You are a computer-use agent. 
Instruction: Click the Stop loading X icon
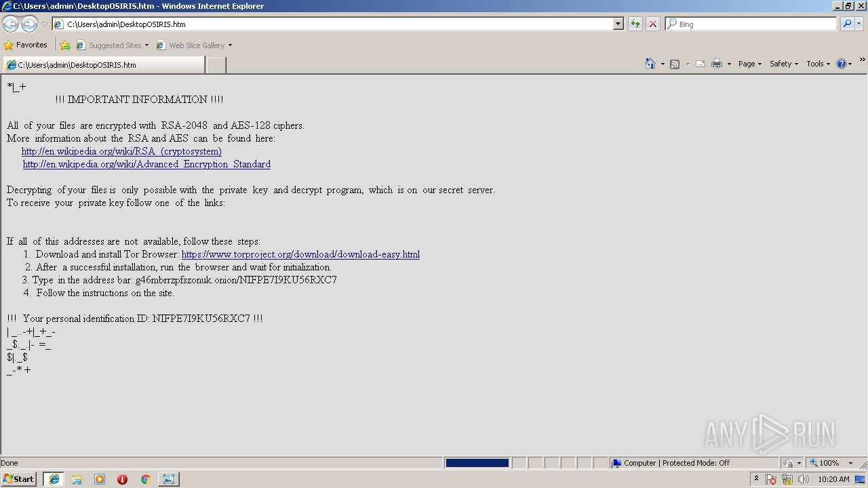(x=653, y=24)
